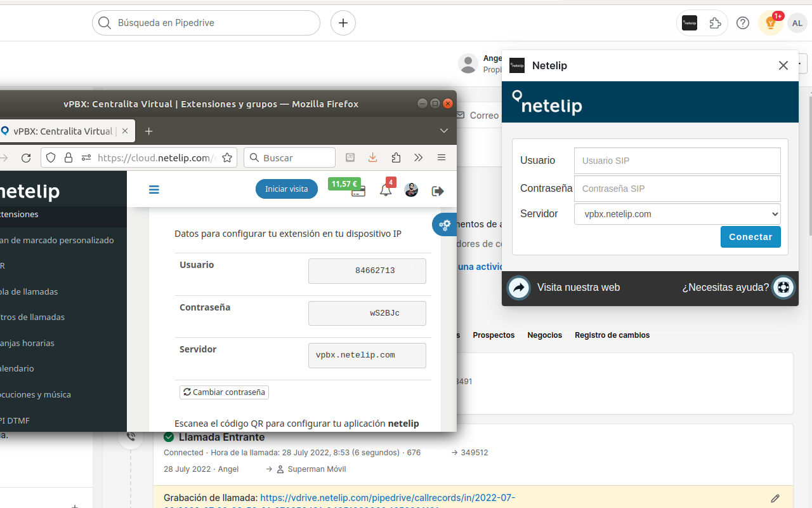
Task: Click the Superman Móvil contact name
Action: point(317,469)
